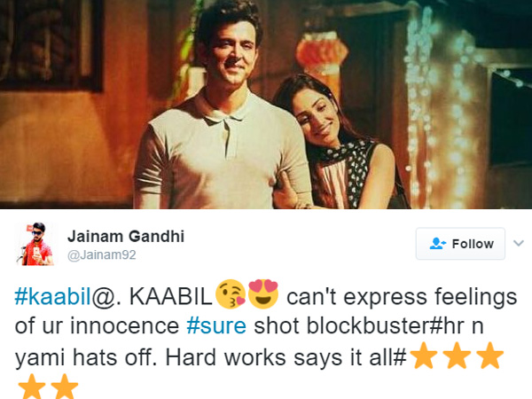The height and width of the screenshot is (399, 532).
Task: Open the #sure hashtag
Action: click(216, 326)
